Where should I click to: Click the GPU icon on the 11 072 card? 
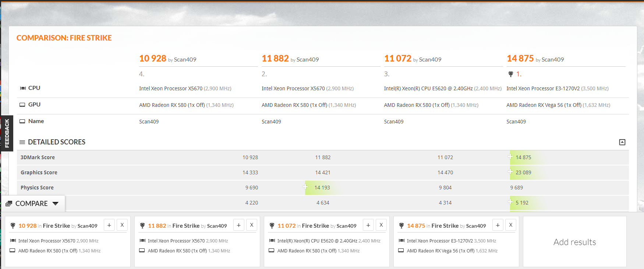[x=272, y=251]
